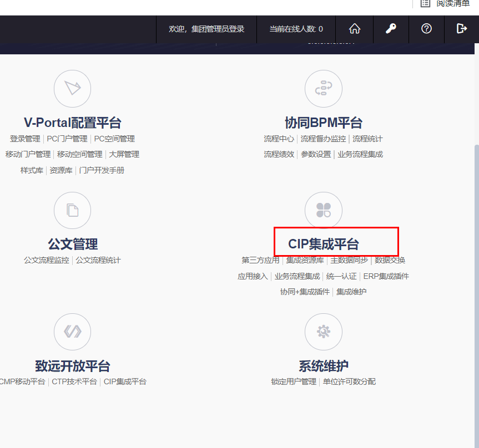Open 流程中心 link
Viewport: 479px width, 448px height.
point(279,139)
